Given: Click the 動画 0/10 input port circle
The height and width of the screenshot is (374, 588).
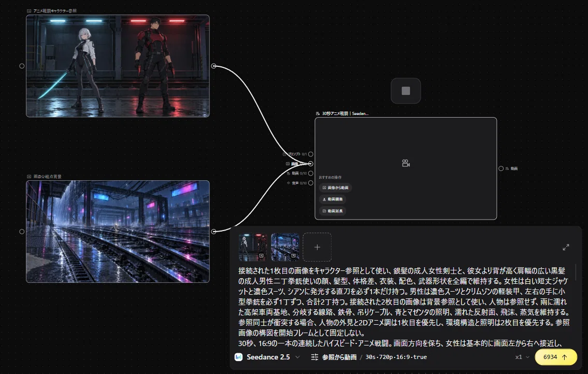Looking at the screenshot, I should 310,174.
